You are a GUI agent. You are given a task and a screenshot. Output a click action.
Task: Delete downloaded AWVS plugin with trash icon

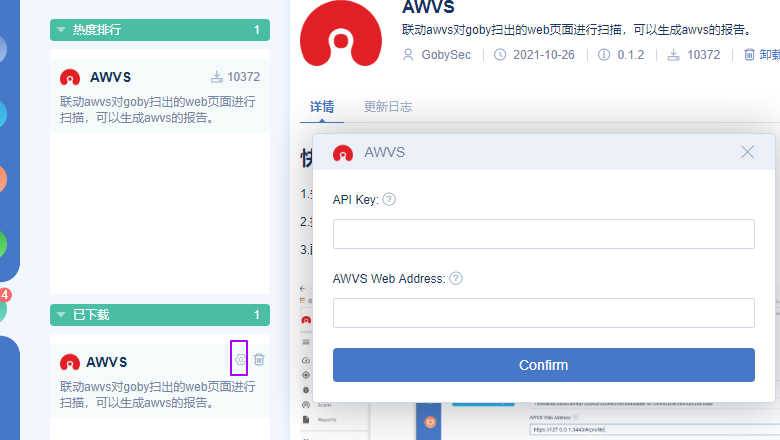click(x=259, y=359)
